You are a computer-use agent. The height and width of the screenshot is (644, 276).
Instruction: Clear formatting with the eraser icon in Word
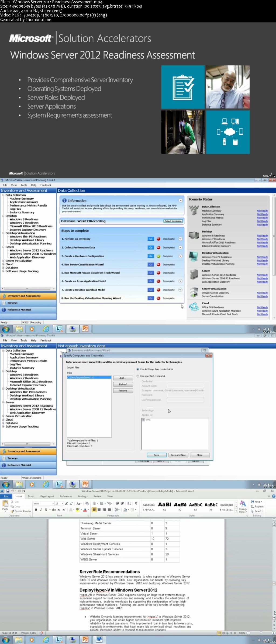tap(87, 503)
